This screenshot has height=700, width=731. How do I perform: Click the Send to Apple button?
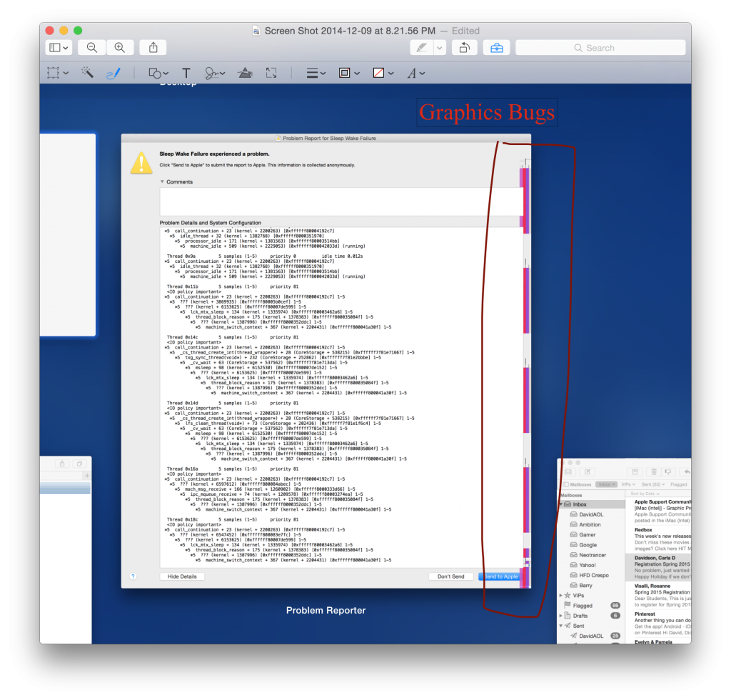coord(500,576)
